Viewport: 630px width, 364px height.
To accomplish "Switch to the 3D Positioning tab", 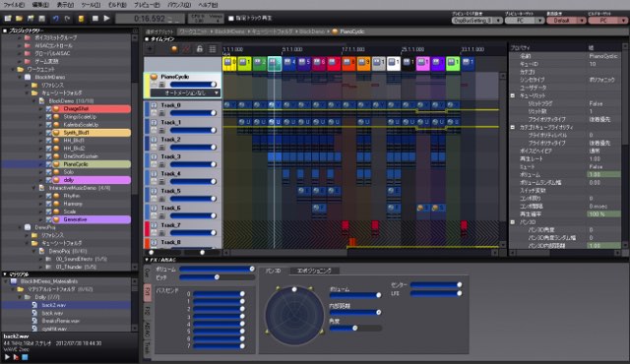I will click(x=314, y=271).
